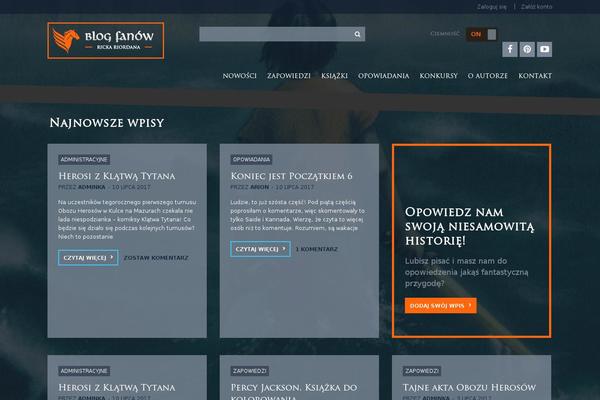Click the 1 komentarz link
600x400 pixels.
[317, 249]
